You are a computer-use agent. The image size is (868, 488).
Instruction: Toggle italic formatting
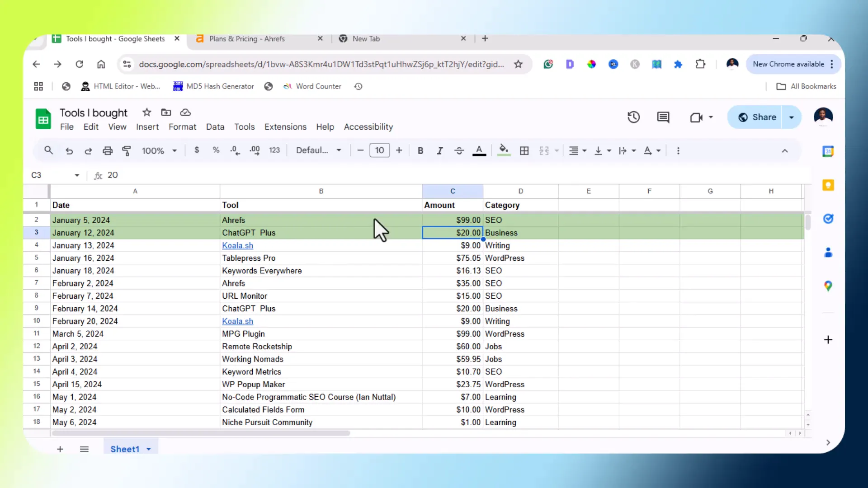439,151
